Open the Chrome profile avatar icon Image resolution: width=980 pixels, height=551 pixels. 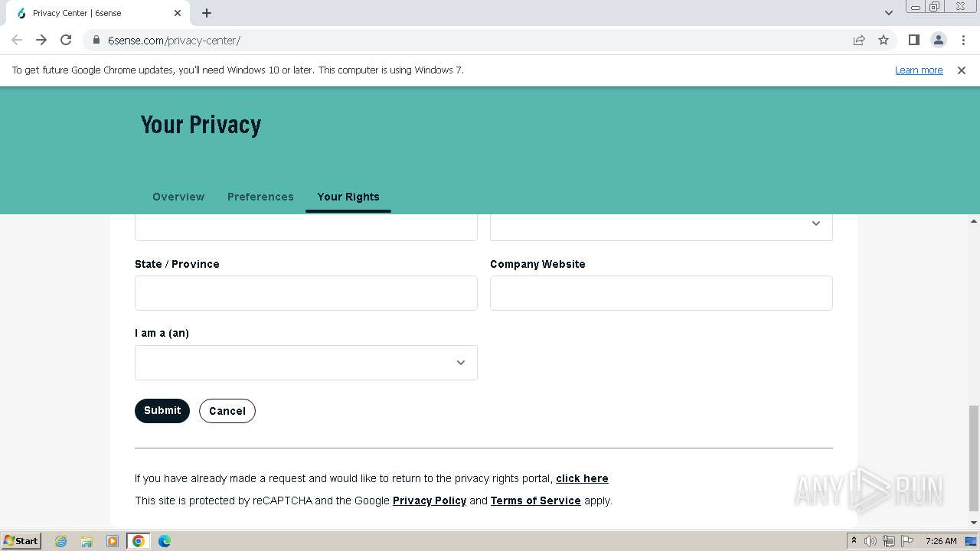938,40
